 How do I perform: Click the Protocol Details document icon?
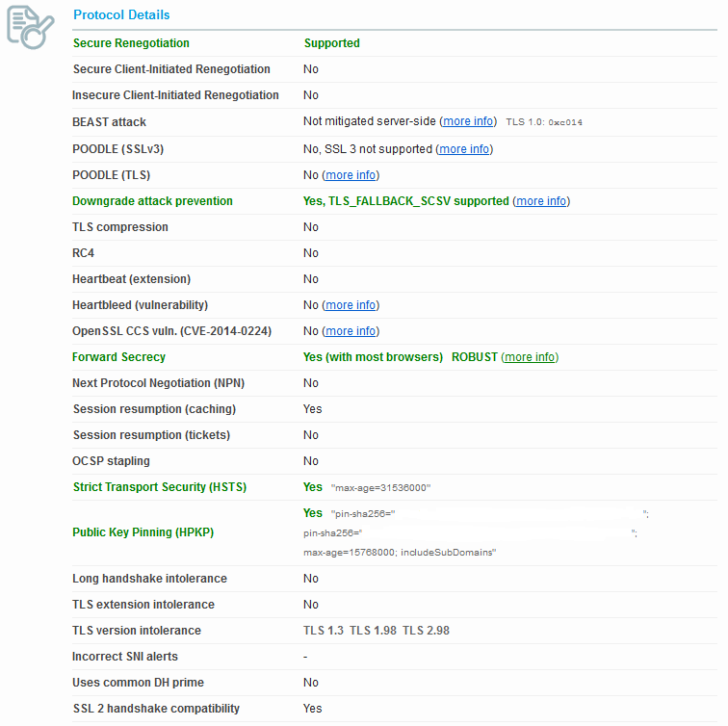pos(31,27)
